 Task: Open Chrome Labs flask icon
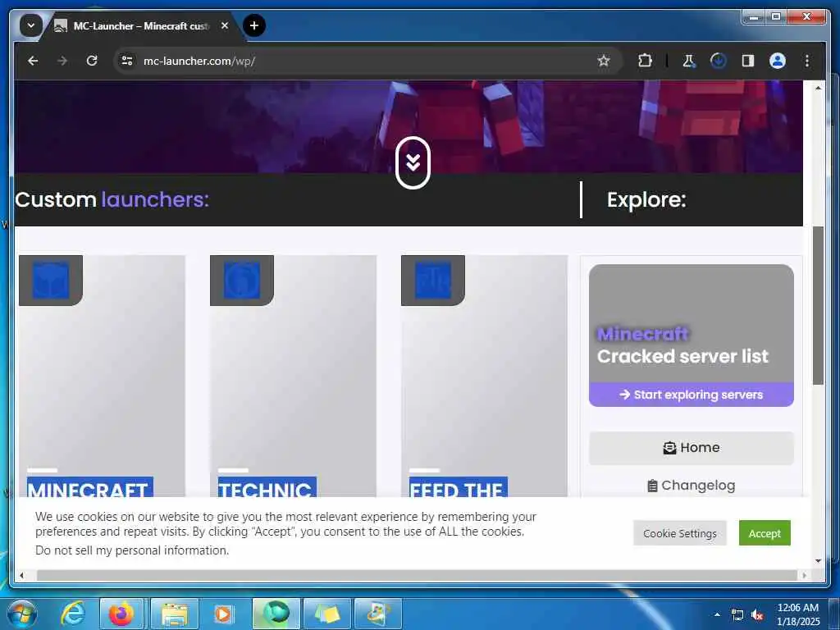tap(689, 61)
